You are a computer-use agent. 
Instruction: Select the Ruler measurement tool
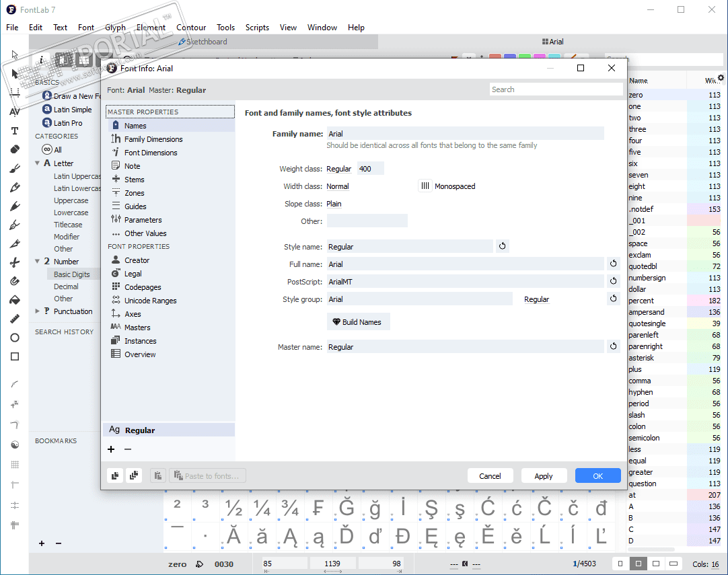[14, 318]
